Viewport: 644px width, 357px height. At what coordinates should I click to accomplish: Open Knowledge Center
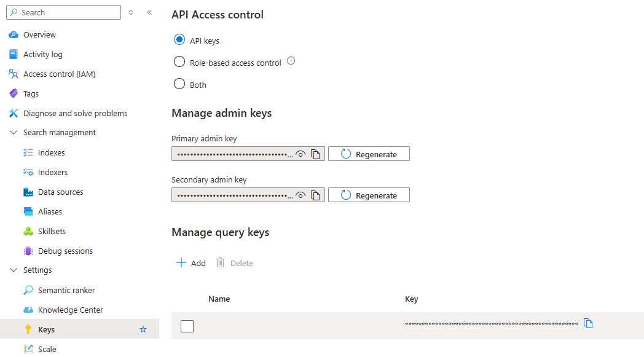(x=70, y=310)
